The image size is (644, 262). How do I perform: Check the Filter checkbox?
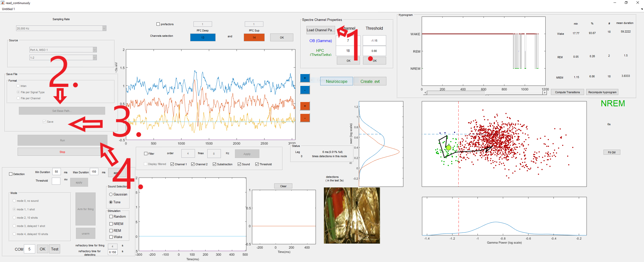(x=145, y=153)
